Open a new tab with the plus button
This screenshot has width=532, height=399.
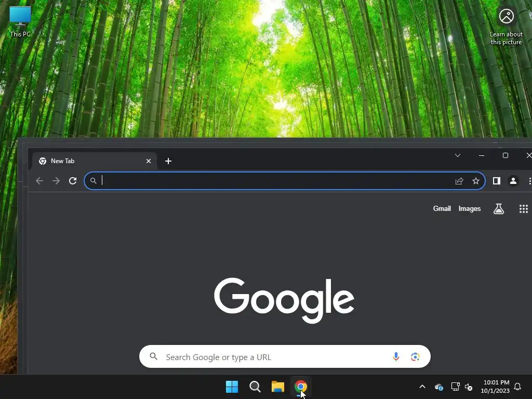[x=168, y=161]
